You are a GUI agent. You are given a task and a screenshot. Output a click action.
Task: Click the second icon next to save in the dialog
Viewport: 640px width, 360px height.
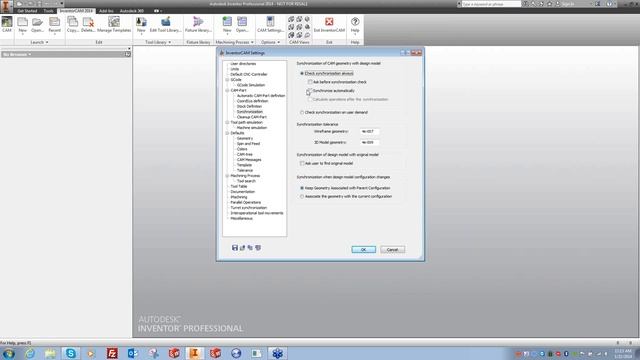click(x=242, y=248)
